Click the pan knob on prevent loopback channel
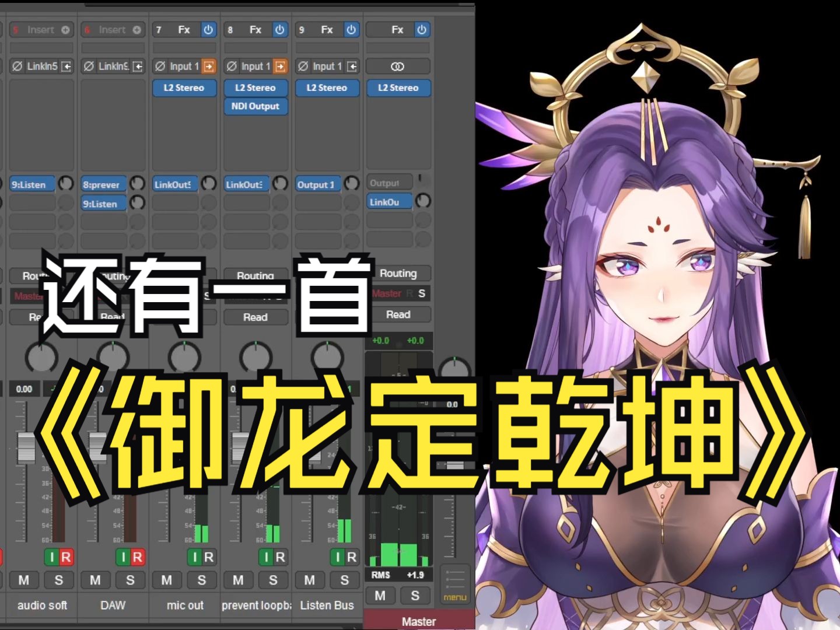The image size is (840, 630). tap(256, 356)
